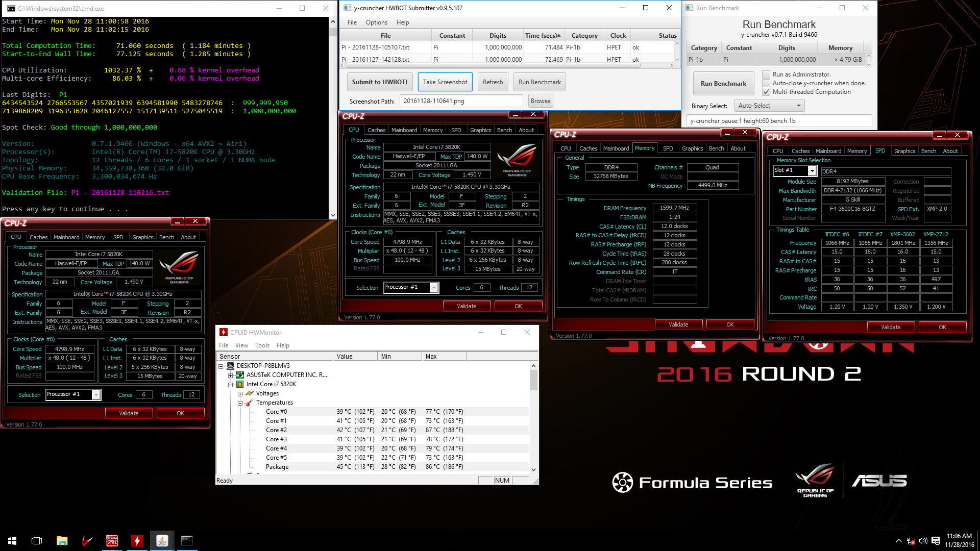Screen dimensions: 980x551
Task: Expand the ASUSTeK COMPUTER INC. node
Action: tap(231, 375)
